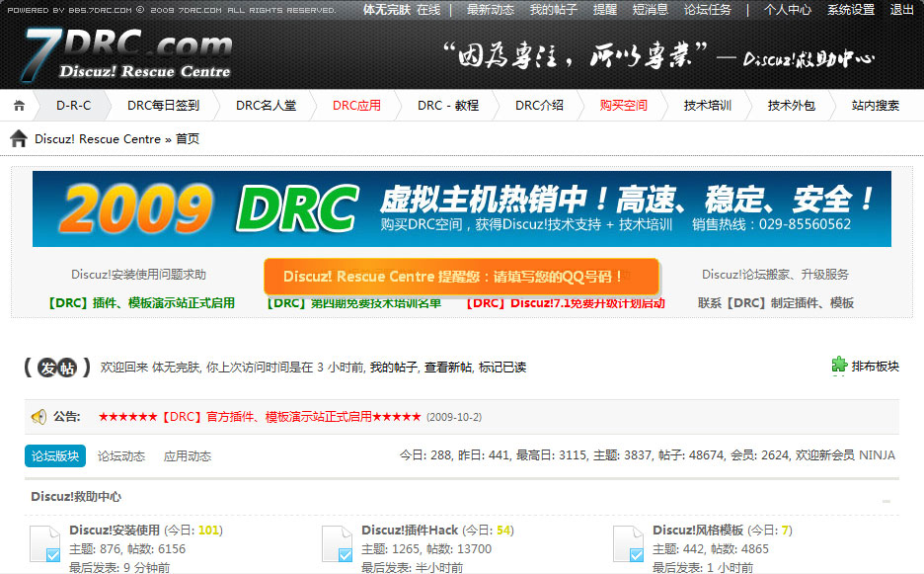Viewport: 924px width, 574px height.
Task: Click 退出 to log out
Action: (x=901, y=10)
